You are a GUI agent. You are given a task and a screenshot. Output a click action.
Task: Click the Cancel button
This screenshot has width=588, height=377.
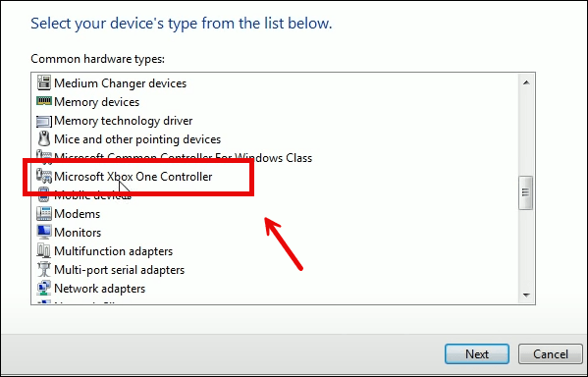(551, 353)
